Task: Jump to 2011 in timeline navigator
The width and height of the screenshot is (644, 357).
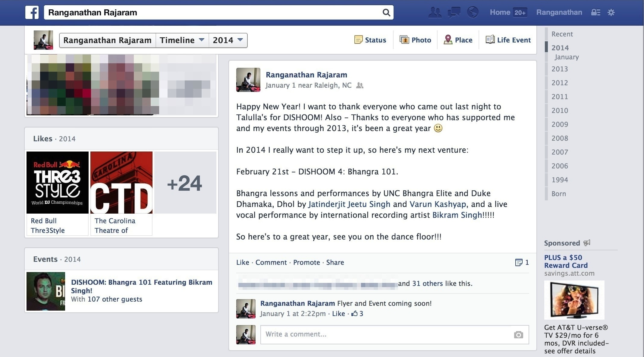Action: click(560, 97)
